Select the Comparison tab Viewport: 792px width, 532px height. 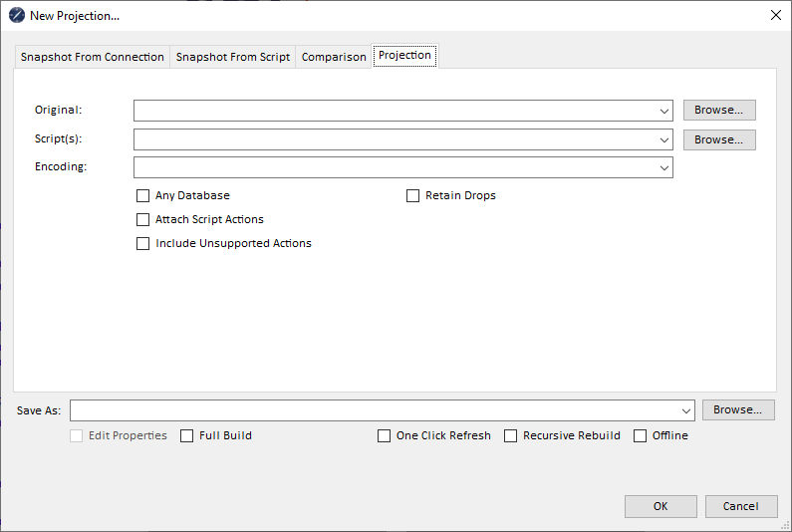coord(334,57)
